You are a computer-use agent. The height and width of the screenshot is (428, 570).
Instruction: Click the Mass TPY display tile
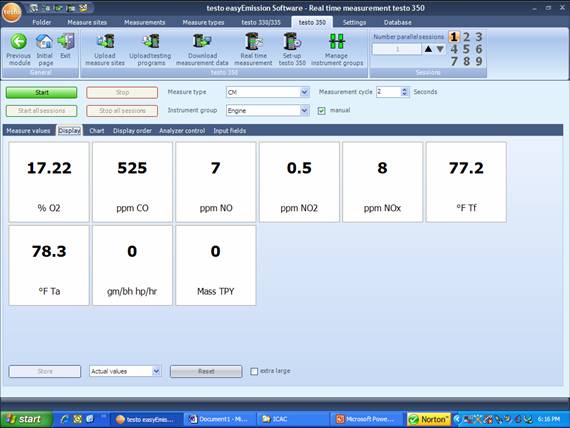coord(216,265)
